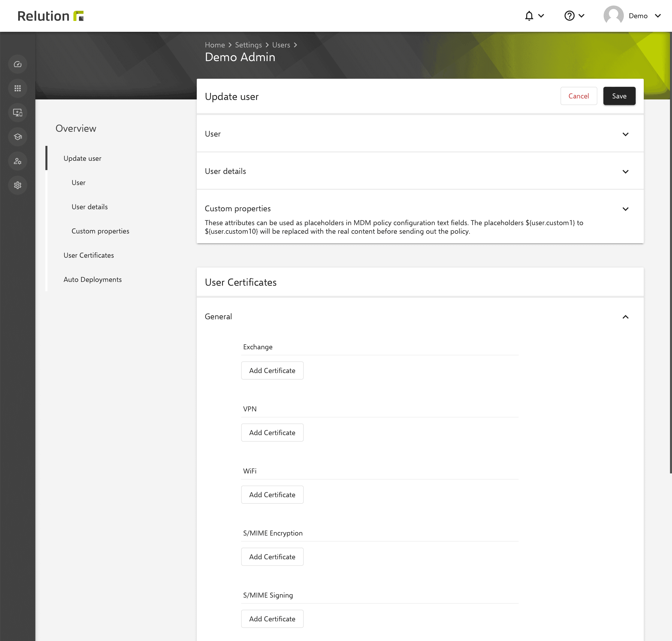The width and height of the screenshot is (672, 641).
Task: Open the dashboard gauge icon in sidebar
Action: point(18,64)
